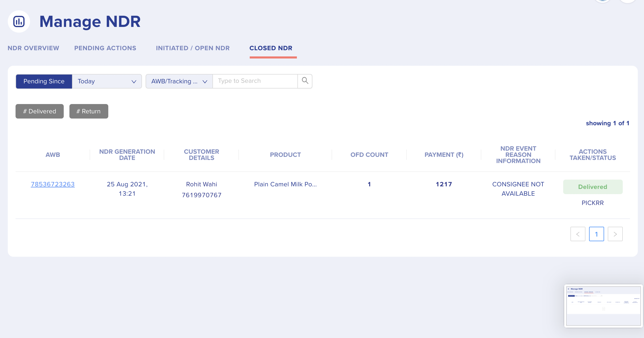Toggle the # Return filter
Screen dimensions: 644x338
[x=88, y=111]
